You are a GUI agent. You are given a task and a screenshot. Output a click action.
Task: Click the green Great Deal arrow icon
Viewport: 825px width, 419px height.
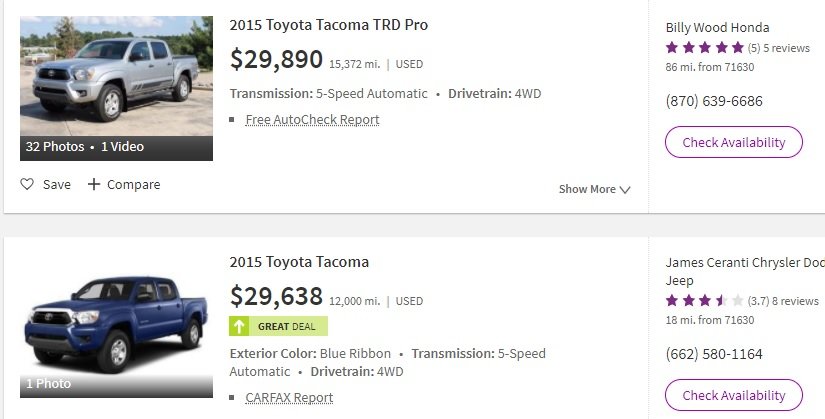coord(239,326)
